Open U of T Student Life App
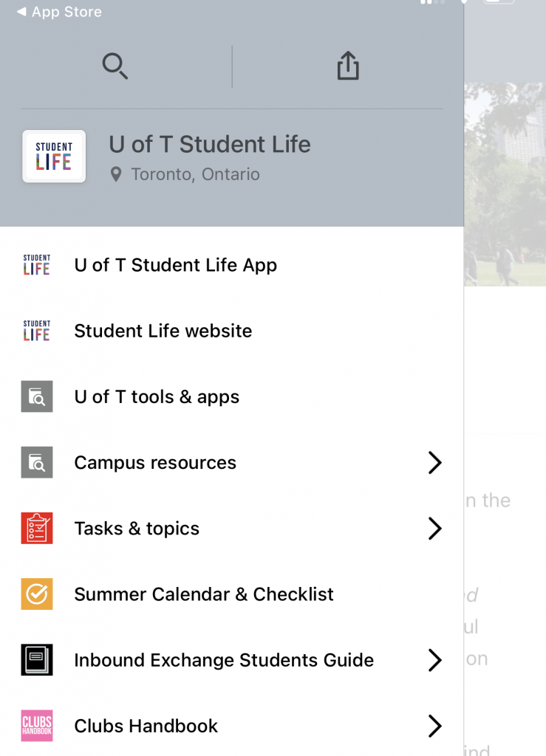The image size is (546, 756). (x=175, y=265)
